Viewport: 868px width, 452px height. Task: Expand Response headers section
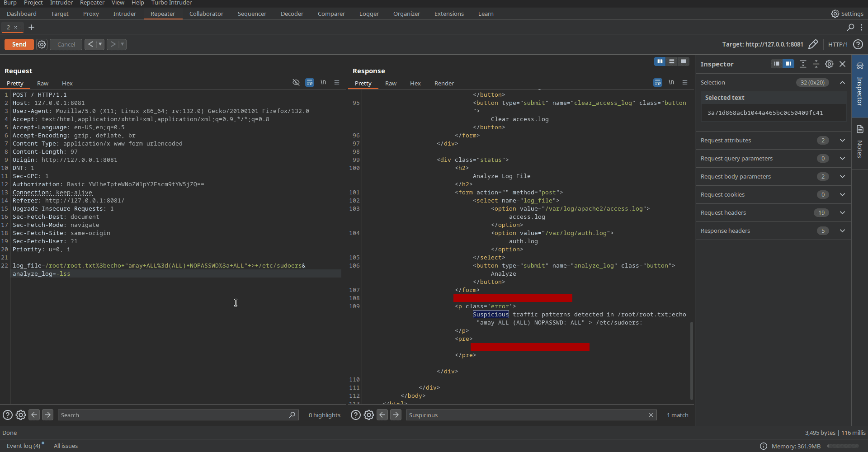[842, 231]
